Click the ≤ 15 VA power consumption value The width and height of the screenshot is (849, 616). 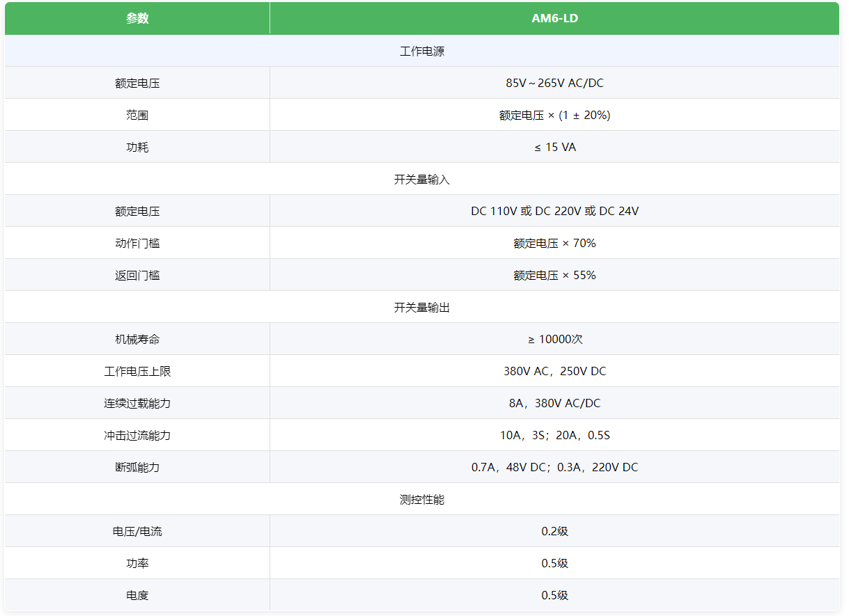point(554,148)
